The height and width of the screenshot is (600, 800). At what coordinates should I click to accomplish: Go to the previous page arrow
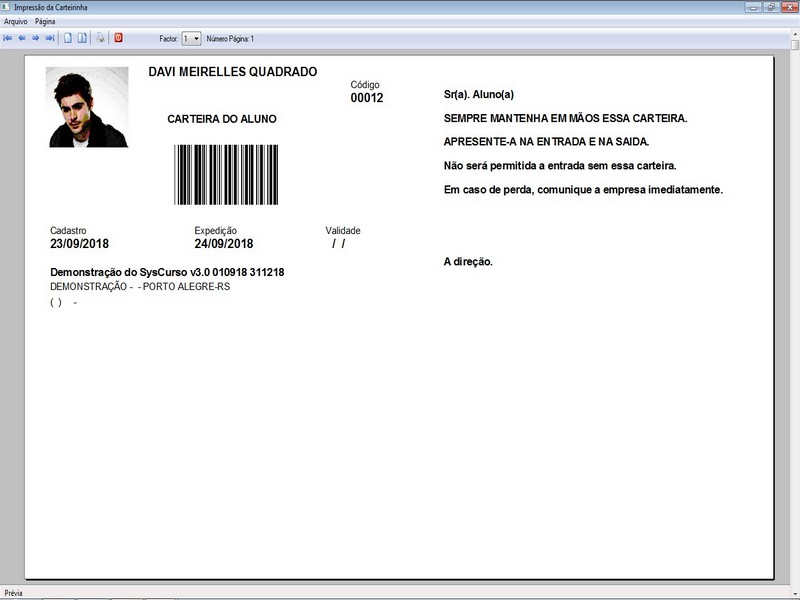click(x=22, y=38)
